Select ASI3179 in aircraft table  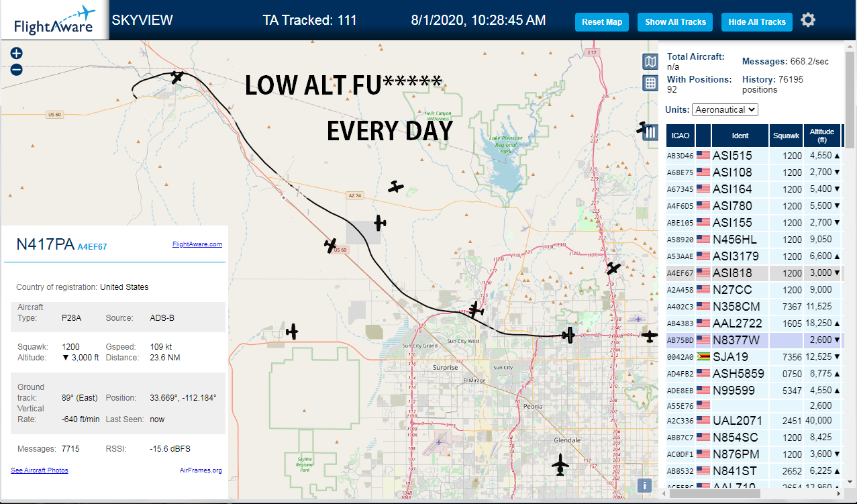coord(736,256)
